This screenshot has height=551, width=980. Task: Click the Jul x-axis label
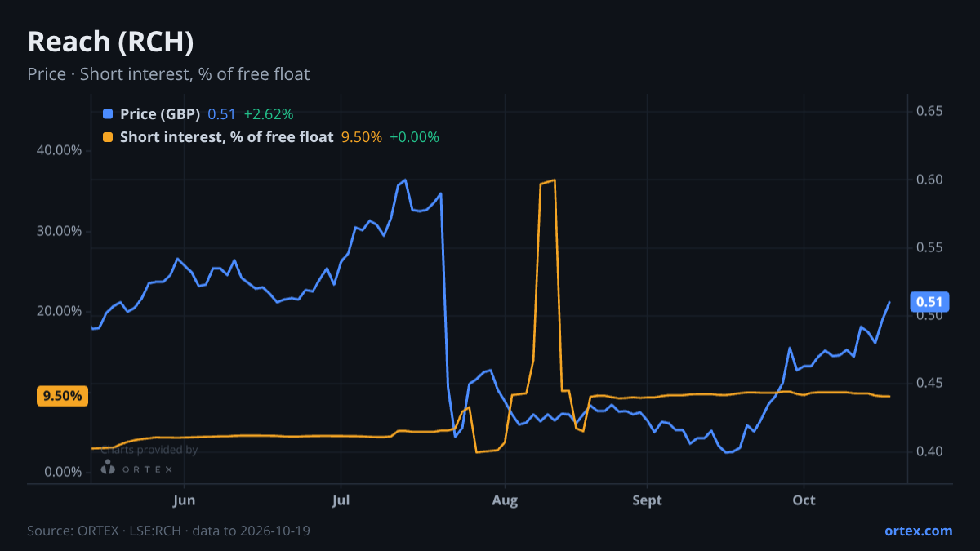[x=341, y=500]
